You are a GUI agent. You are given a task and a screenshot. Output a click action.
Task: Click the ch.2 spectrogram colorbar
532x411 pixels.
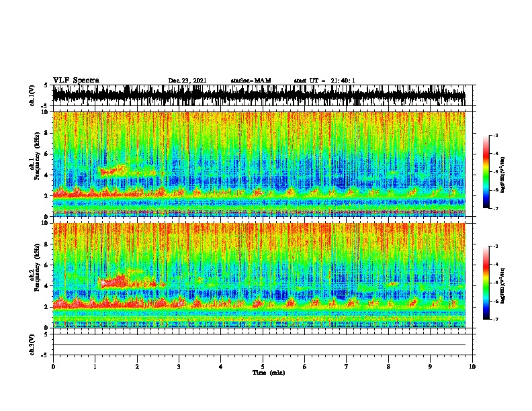(486, 283)
